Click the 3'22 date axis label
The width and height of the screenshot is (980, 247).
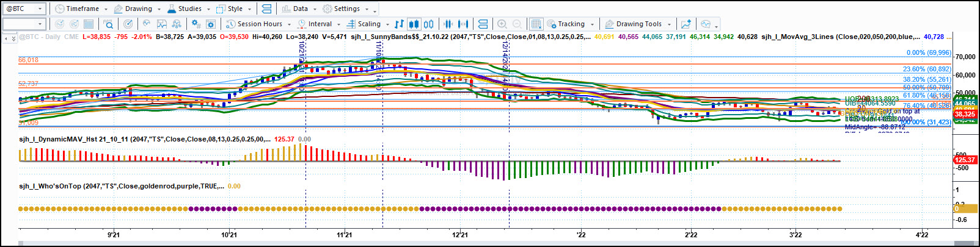point(795,235)
